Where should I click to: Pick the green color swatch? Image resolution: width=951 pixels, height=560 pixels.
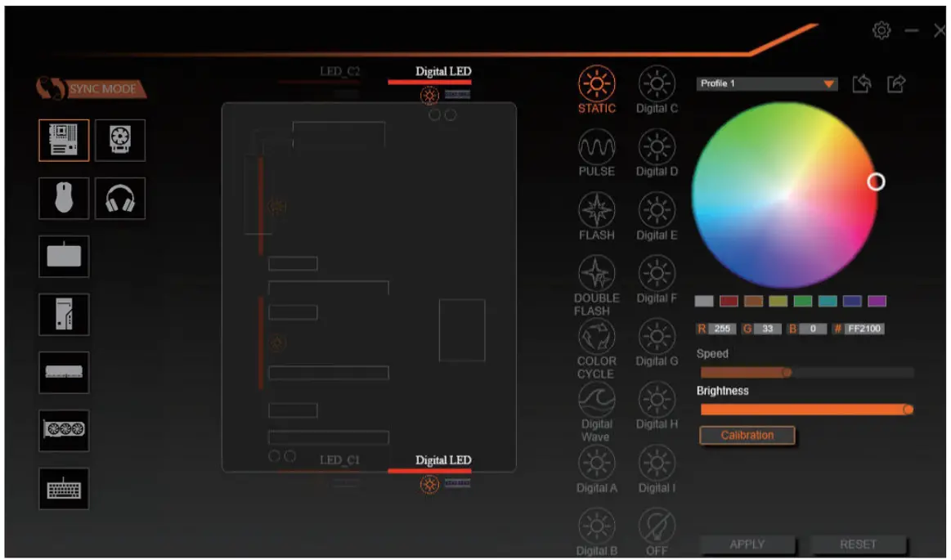[x=802, y=301]
